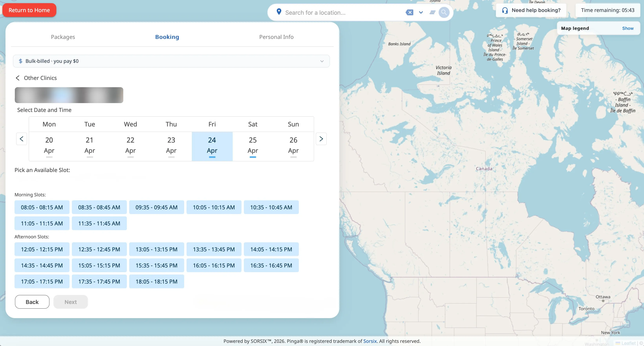Pick the 13:05 - 13:15 PM slot
This screenshot has width=644, height=346.
(156, 249)
